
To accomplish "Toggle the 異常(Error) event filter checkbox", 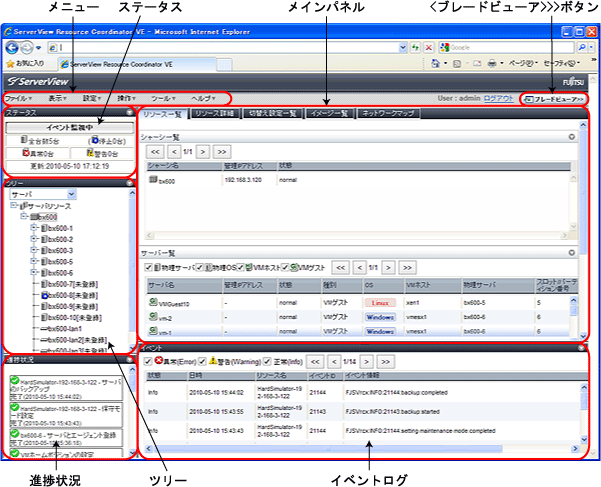I will [148, 361].
